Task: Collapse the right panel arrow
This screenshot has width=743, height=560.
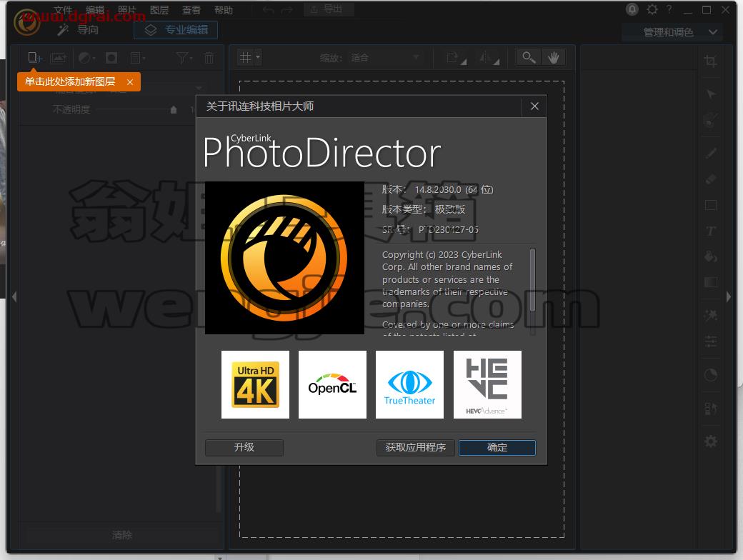Action: point(728,297)
